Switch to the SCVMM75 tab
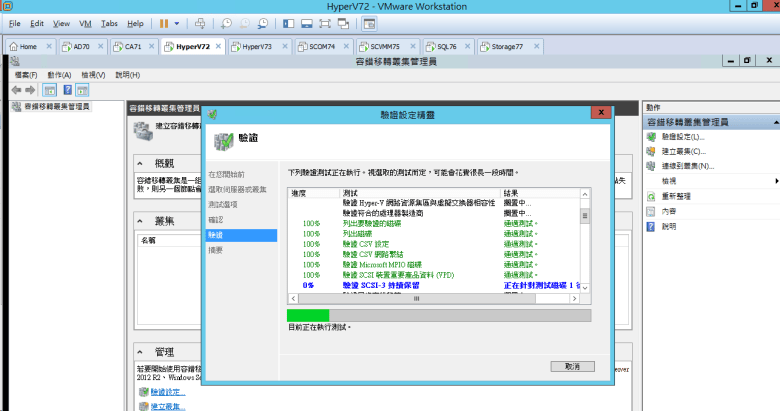This screenshot has width=780, height=411. 378,46
